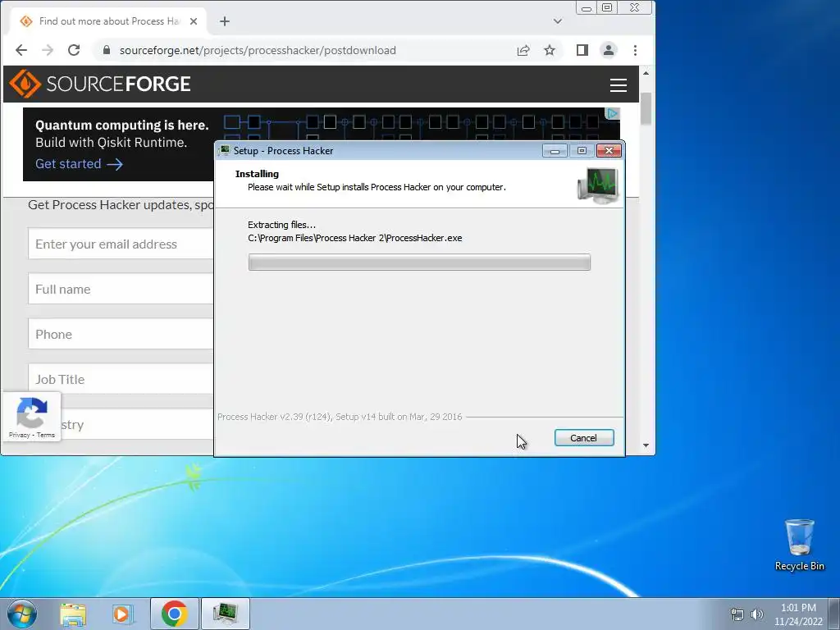Viewport: 840px width, 630px height.
Task: Open Windows Media Player from taskbar
Action: pos(122,614)
